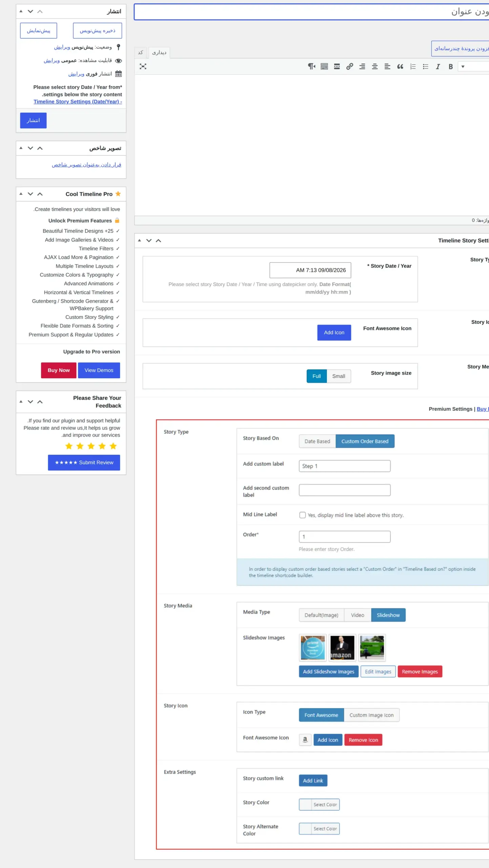The height and width of the screenshot is (868, 489).
Task: Click the insert link chain icon
Action: 349,67
